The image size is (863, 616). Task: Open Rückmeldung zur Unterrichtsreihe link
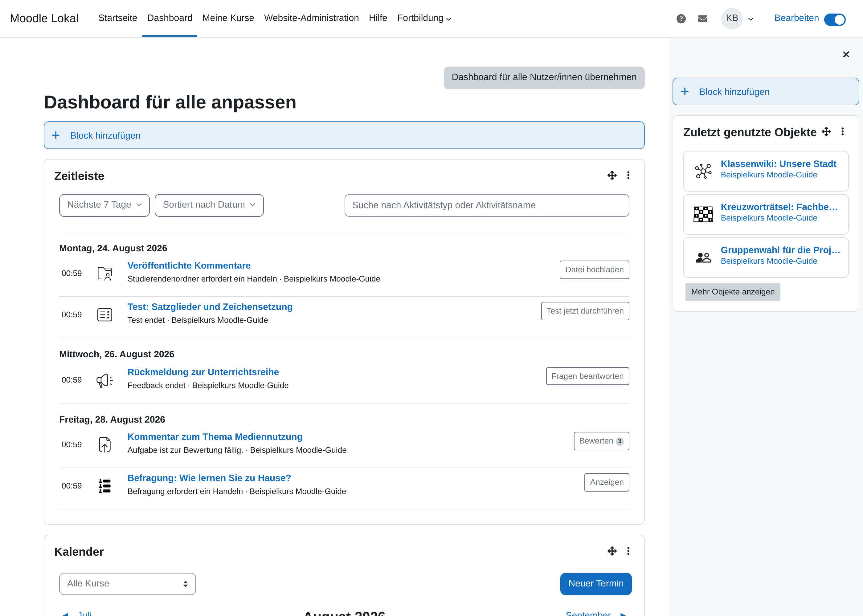point(203,372)
